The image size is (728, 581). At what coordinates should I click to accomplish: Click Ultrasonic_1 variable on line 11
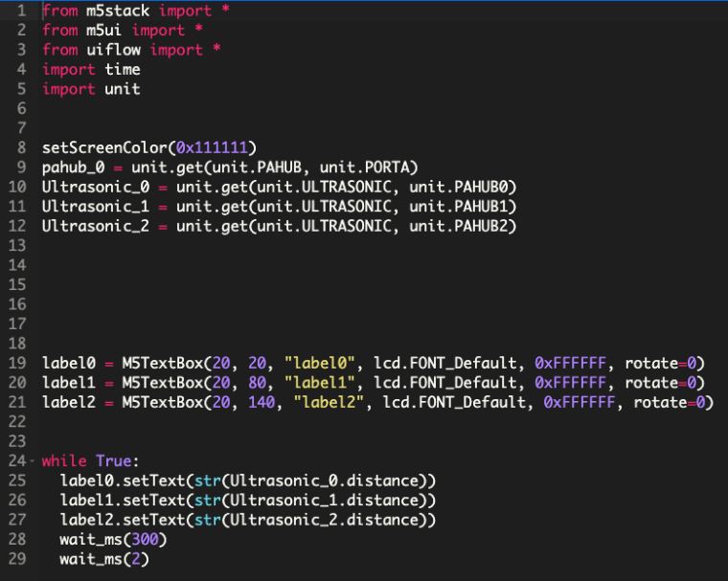tap(96, 207)
